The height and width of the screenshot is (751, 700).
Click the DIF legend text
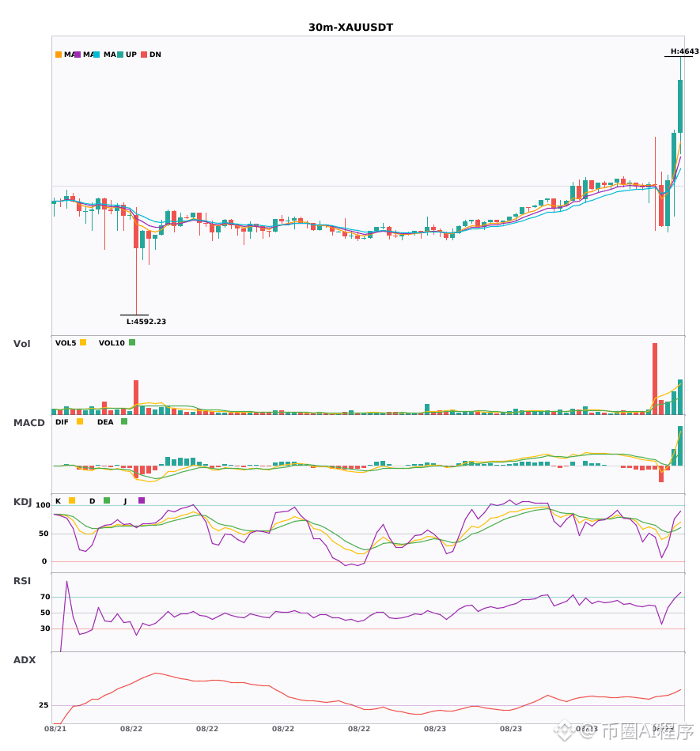pos(62,422)
